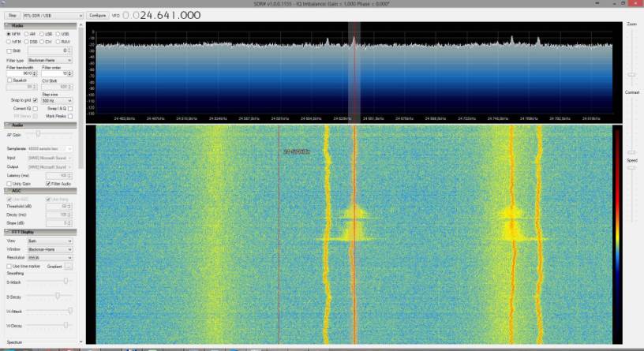Screen dimensions: 644x351
Task: Toggle the Filter Audio checkbox
Action: pyautogui.click(x=48, y=184)
